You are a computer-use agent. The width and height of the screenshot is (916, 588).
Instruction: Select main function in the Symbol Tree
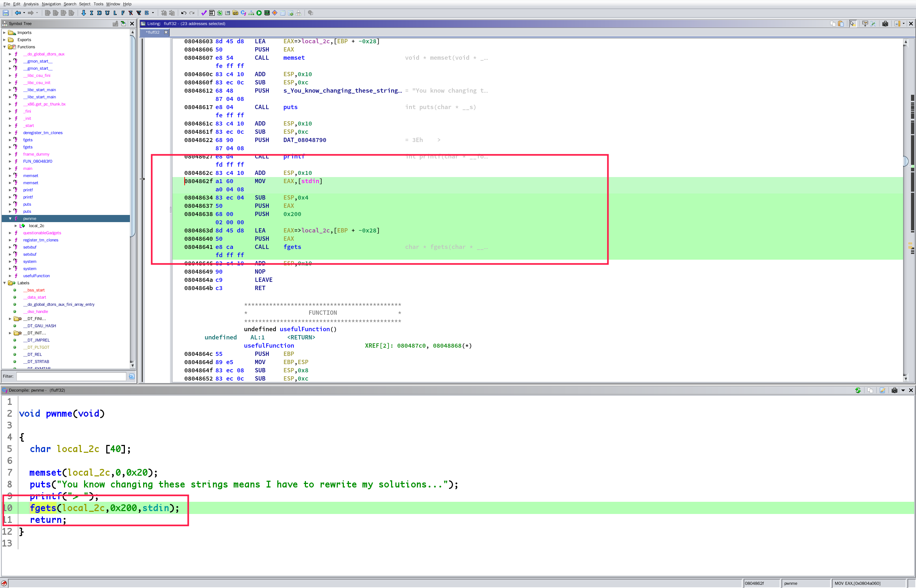28,169
